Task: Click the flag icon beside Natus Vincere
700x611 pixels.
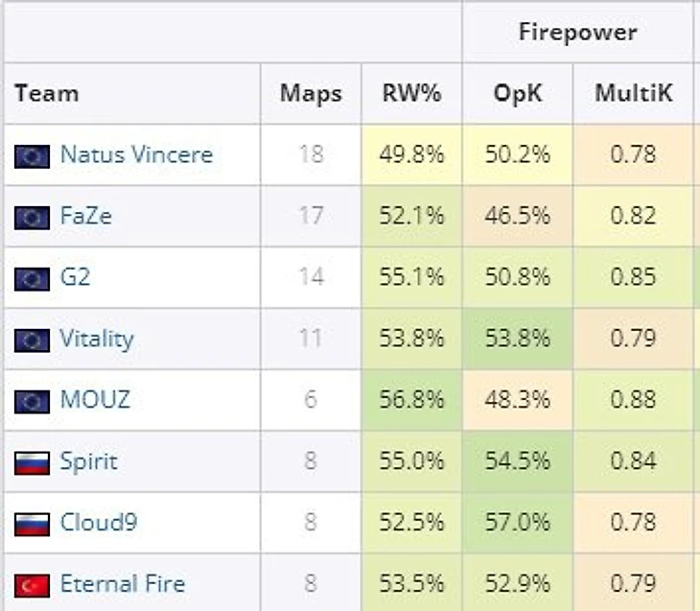Action: (32, 156)
